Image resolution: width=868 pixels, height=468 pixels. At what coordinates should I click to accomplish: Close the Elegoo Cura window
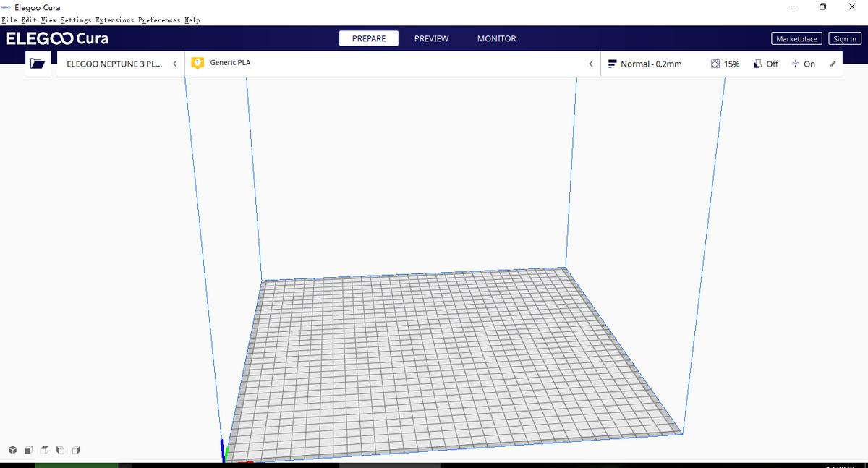(x=851, y=7)
